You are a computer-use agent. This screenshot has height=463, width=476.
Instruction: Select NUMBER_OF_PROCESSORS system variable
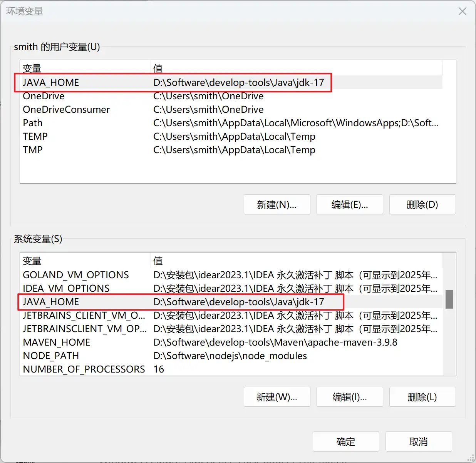pos(231,369)
